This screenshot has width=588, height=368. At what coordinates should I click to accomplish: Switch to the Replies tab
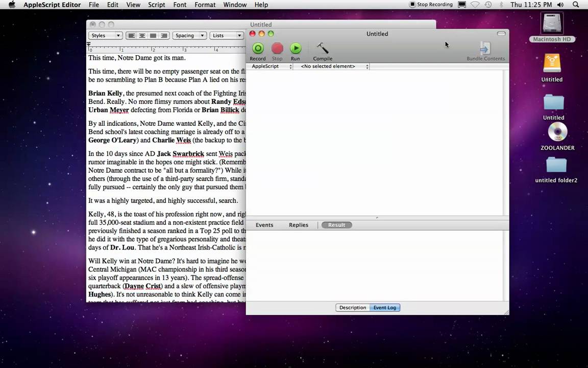(299, 225)
